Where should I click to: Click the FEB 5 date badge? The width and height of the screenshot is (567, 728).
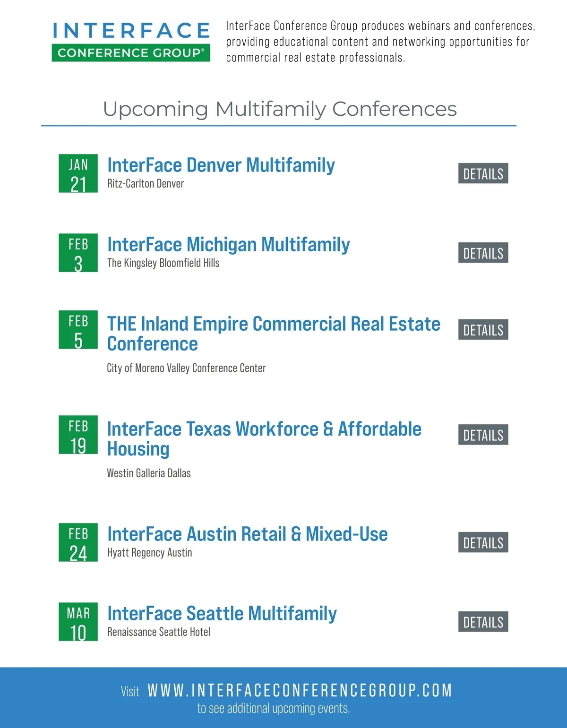pos(78,330)
